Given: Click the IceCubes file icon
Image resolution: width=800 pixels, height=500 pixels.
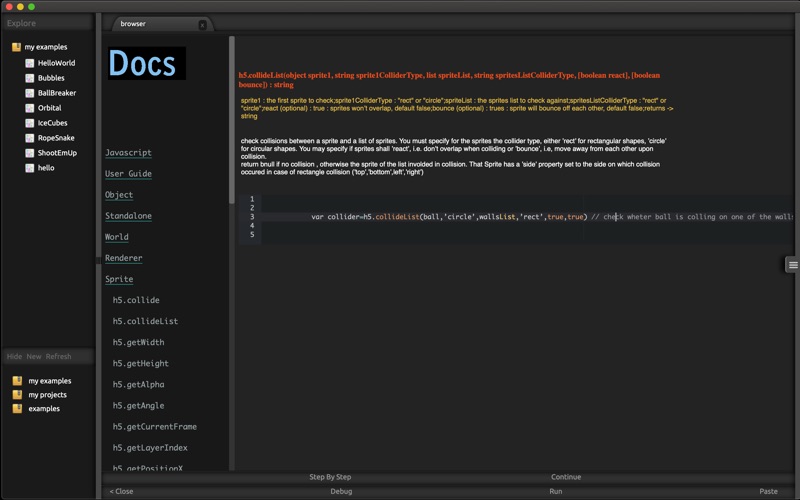Looking at the screenshot, I should coord(30,123).
